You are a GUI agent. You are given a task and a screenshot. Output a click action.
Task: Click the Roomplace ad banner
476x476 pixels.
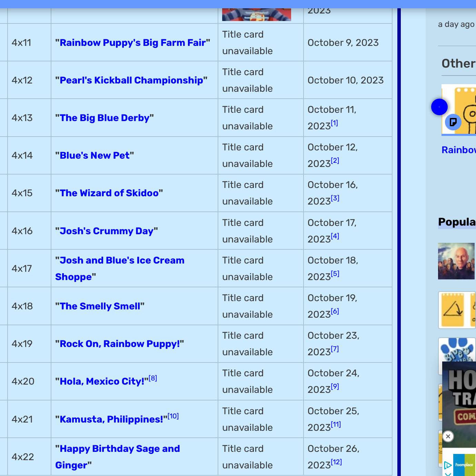[x=464, y=465]
